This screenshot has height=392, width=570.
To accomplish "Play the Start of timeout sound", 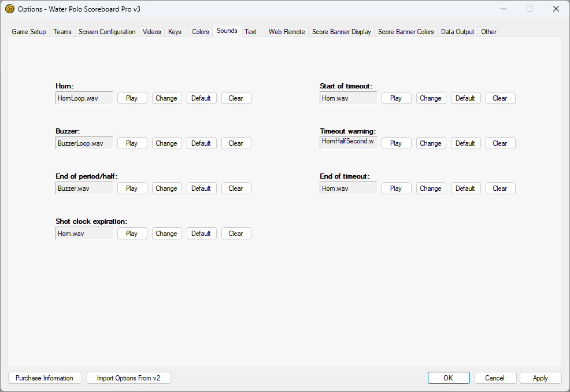I will point(396,98).
